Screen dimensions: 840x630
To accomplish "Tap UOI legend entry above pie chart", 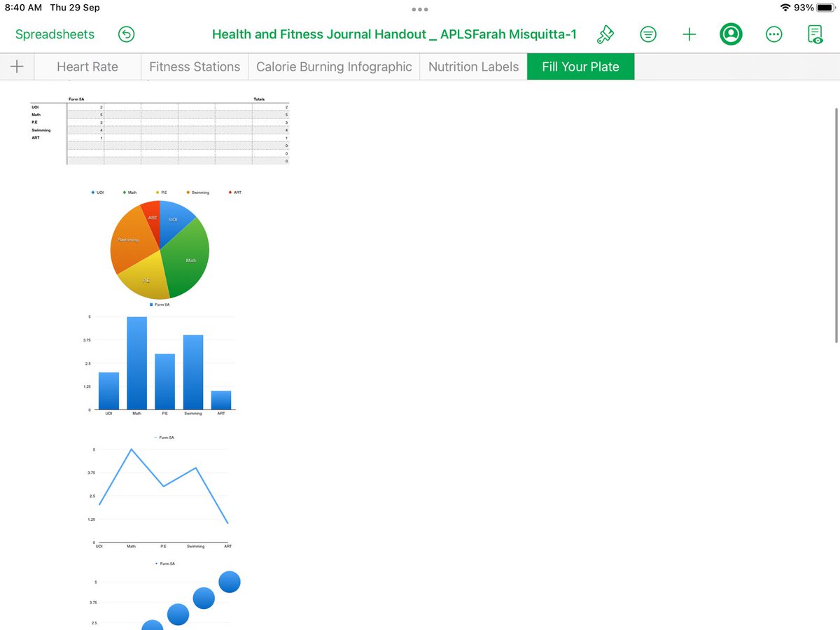I will [x=97, y=192].
